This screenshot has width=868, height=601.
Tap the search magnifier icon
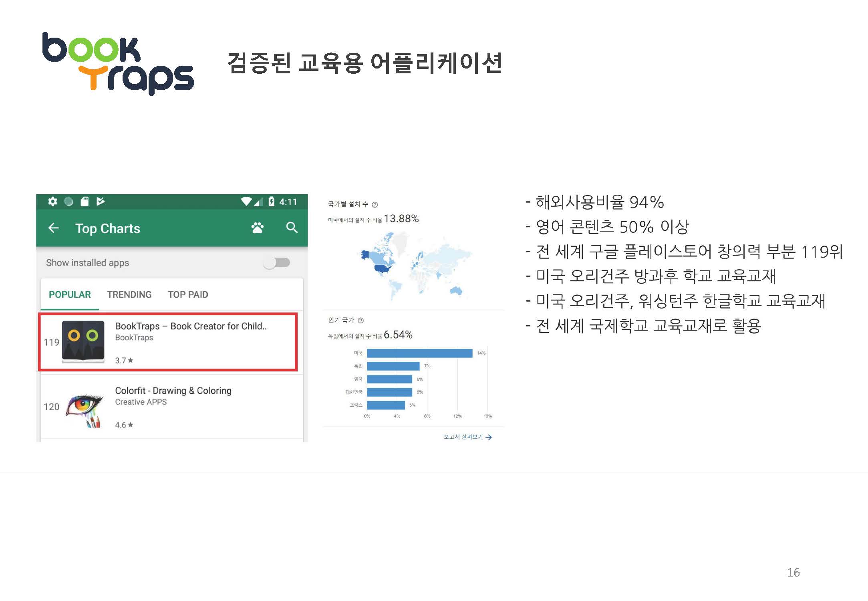[x=292, y=228]
